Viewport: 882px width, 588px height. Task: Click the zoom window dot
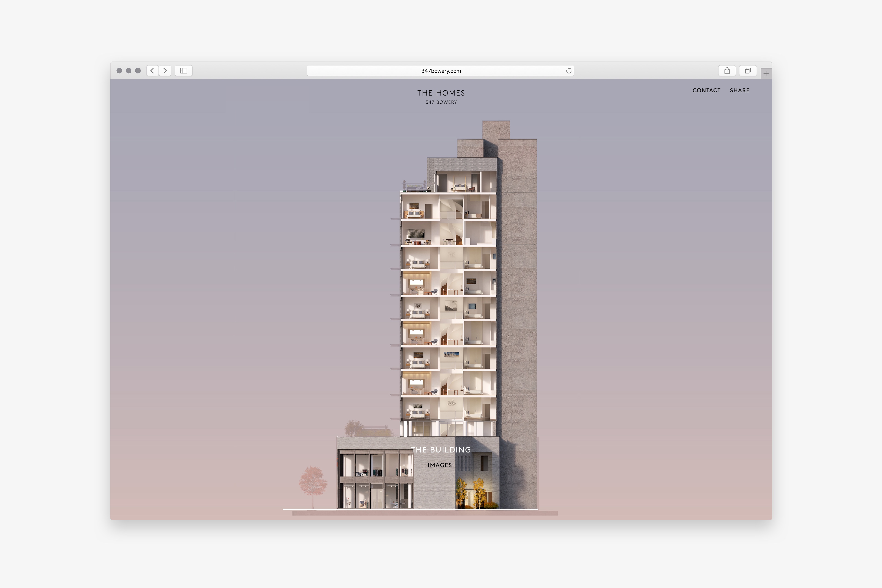(138, 71)
